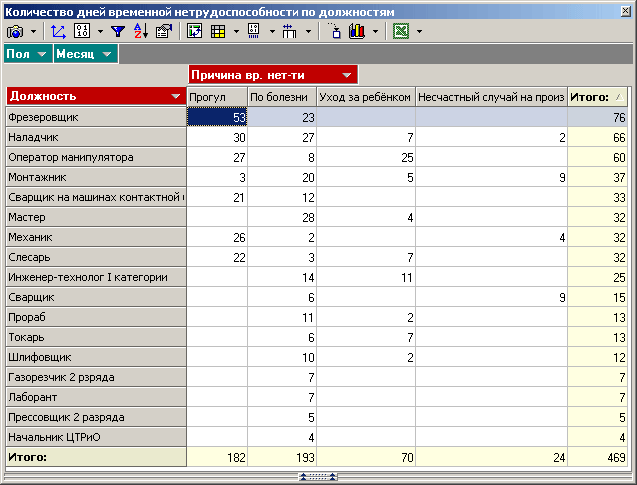Viewport: 637px width, 485px height.
Task: Click the properties sheet icon
Action: point(164,31)
